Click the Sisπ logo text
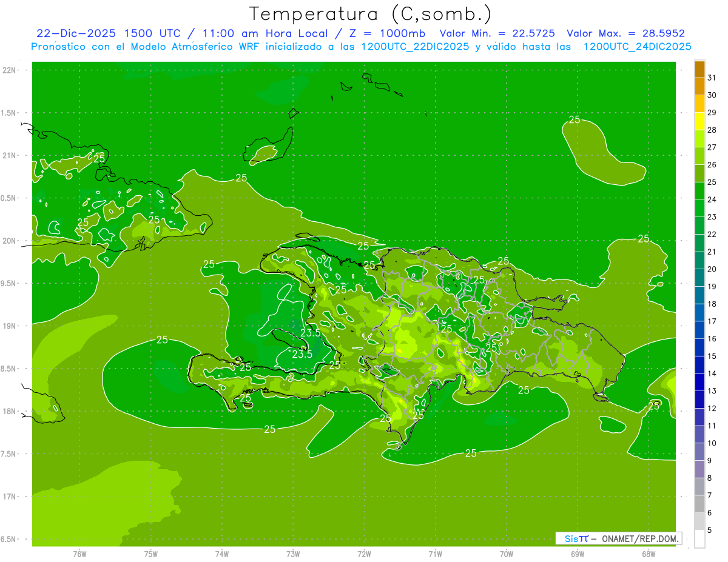 click(576, 538)
